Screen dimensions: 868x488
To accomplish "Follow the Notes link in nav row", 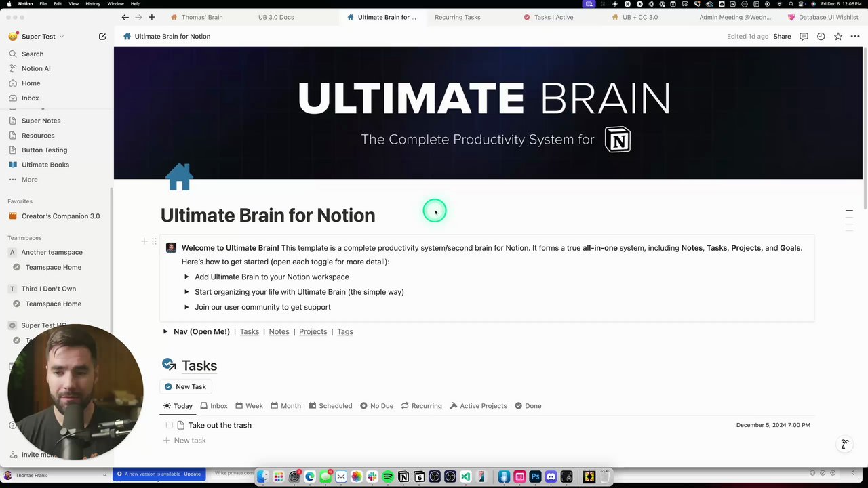I will tap(279, 331).
